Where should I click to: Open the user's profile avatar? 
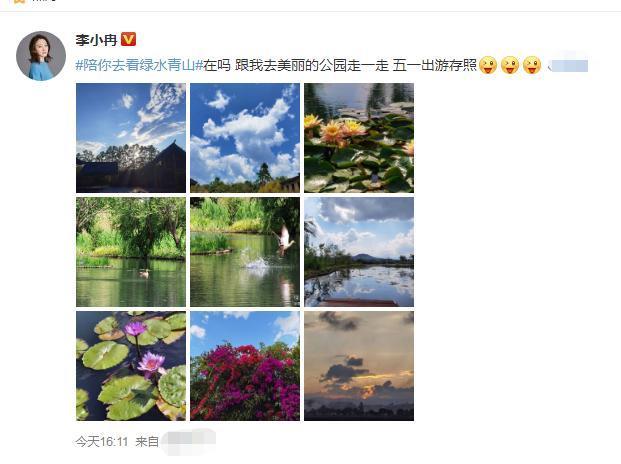41,56
